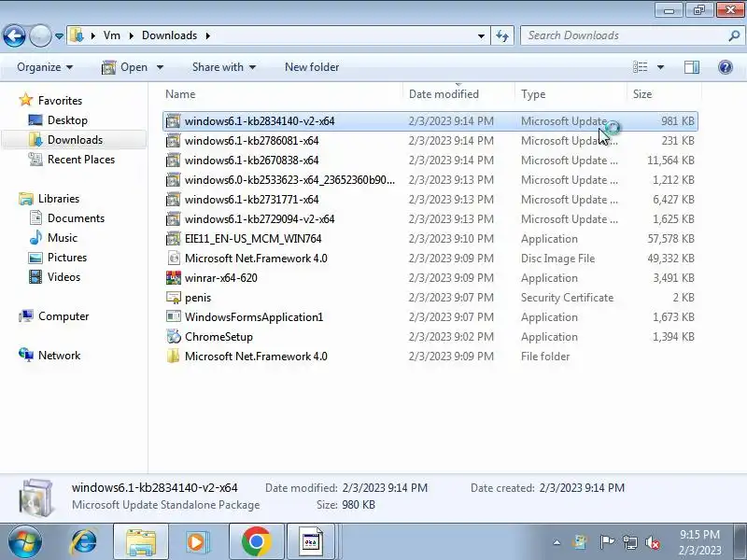This screenshot has width=747, height=560.
Task: Launch Internet Explorer from the taskbar
Action: (84, 542)
